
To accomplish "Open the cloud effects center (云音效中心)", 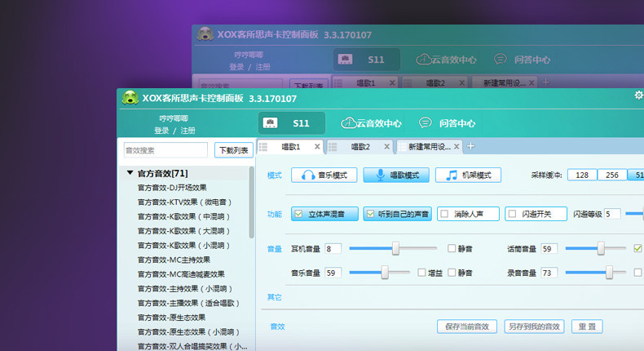I will pos(371,123).
